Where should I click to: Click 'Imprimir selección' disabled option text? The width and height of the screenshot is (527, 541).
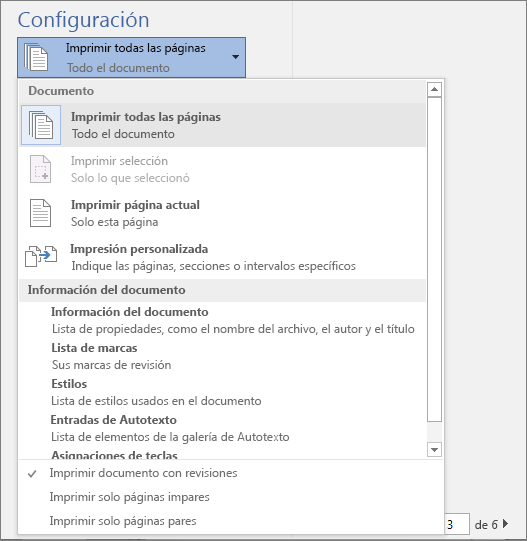coord(119,161)
